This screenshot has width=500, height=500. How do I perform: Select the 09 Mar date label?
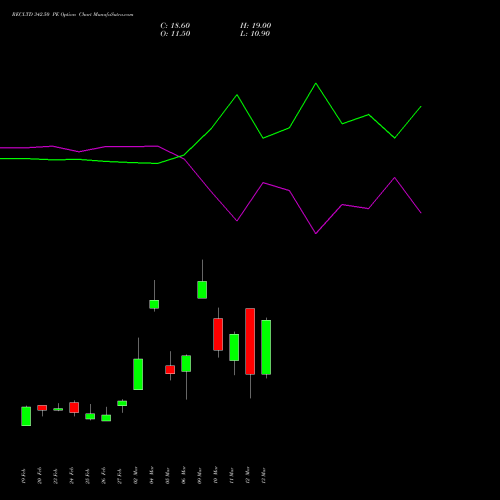coord(199,476)
